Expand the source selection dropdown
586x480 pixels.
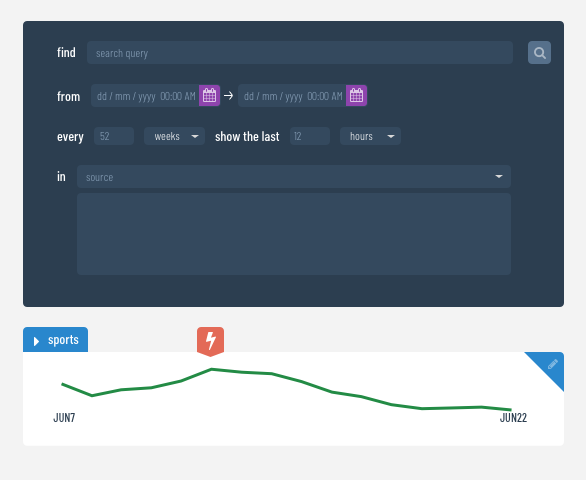tap(294, 177)
